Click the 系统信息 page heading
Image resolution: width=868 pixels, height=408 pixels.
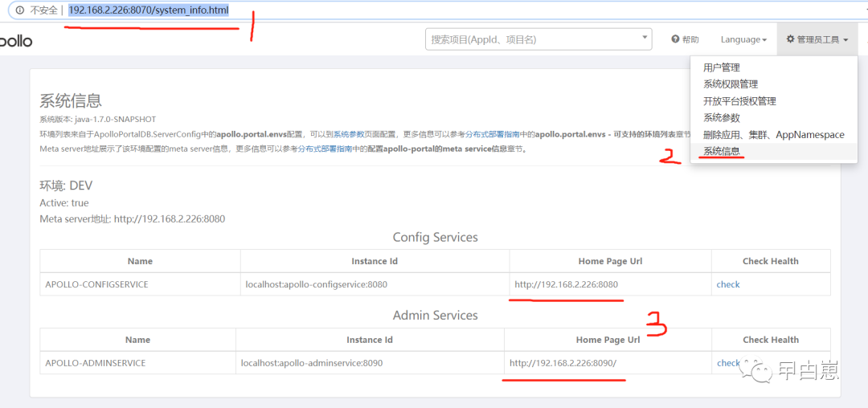point(70,100)
